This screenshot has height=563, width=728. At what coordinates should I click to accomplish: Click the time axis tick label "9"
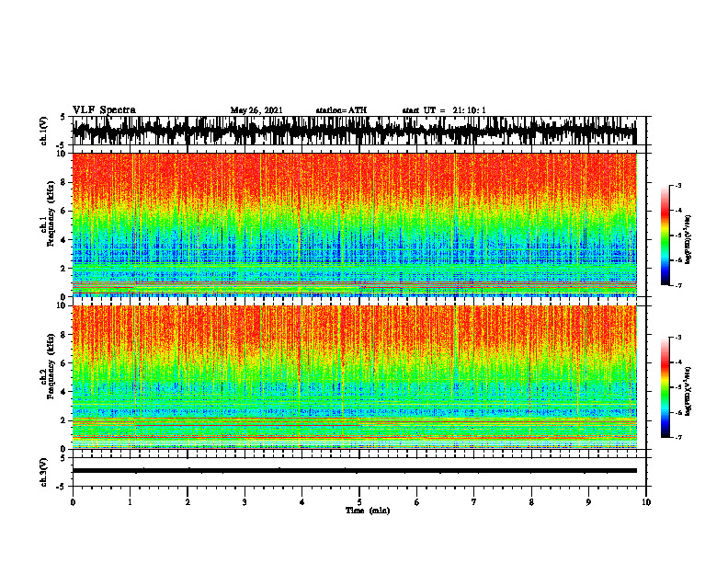click(x=588, y=502)
